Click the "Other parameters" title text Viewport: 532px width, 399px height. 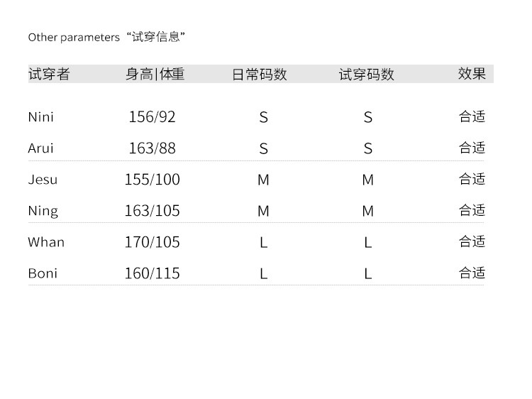click(x=74, y=38)
